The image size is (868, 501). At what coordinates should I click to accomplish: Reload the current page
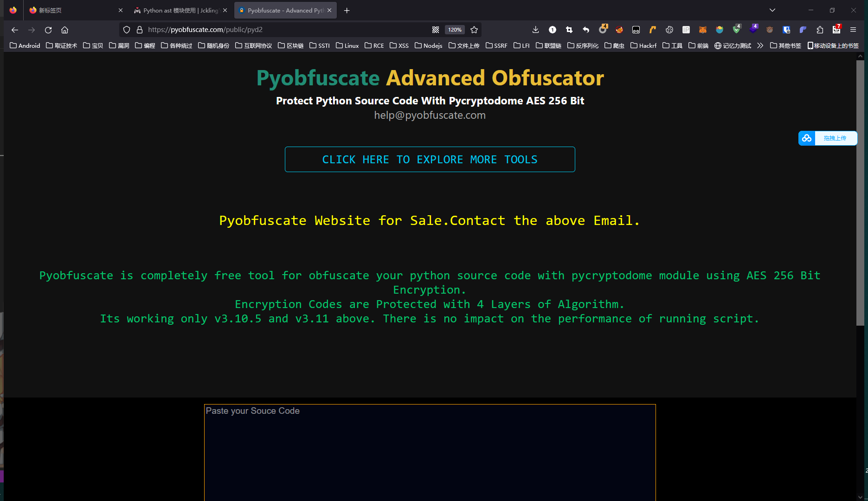point(48,30)
